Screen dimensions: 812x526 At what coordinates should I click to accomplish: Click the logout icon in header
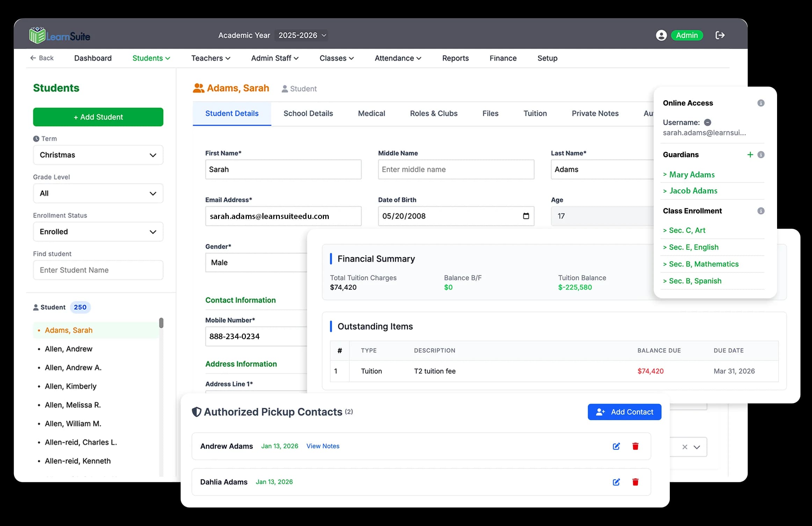(720, 35)
